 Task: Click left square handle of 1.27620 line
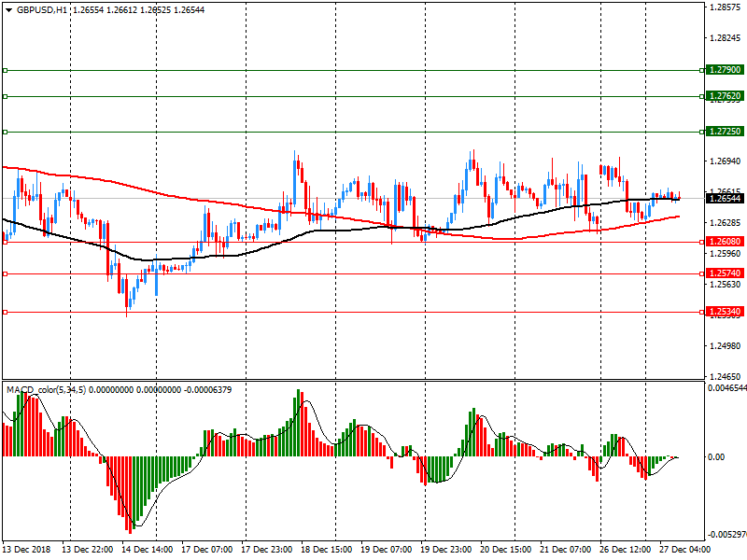pyautogui.click(x=5, y=96)
